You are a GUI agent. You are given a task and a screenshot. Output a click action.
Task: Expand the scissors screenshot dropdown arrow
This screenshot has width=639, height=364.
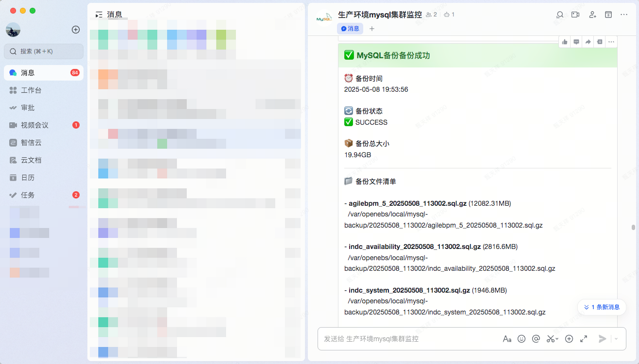point(556,339)
